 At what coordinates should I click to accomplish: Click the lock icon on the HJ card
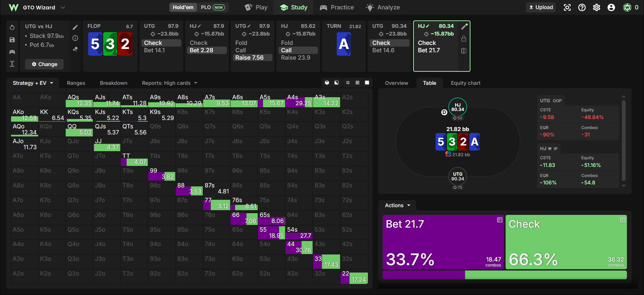click(464, 39)
